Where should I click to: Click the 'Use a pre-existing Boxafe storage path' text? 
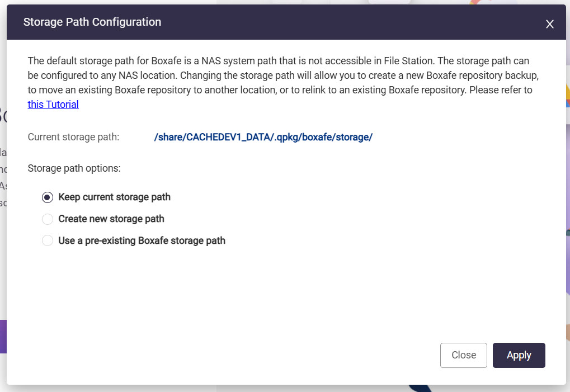coord(142,240)
